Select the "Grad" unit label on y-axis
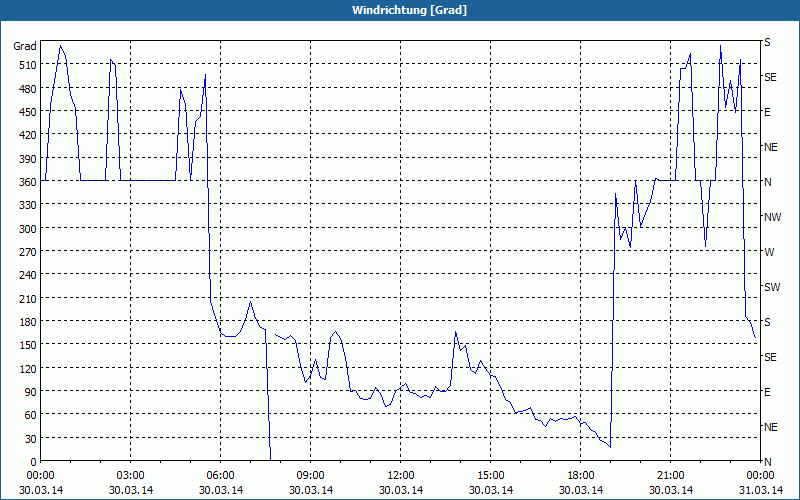This screenshot has width=800, height=500. [25, 46]
